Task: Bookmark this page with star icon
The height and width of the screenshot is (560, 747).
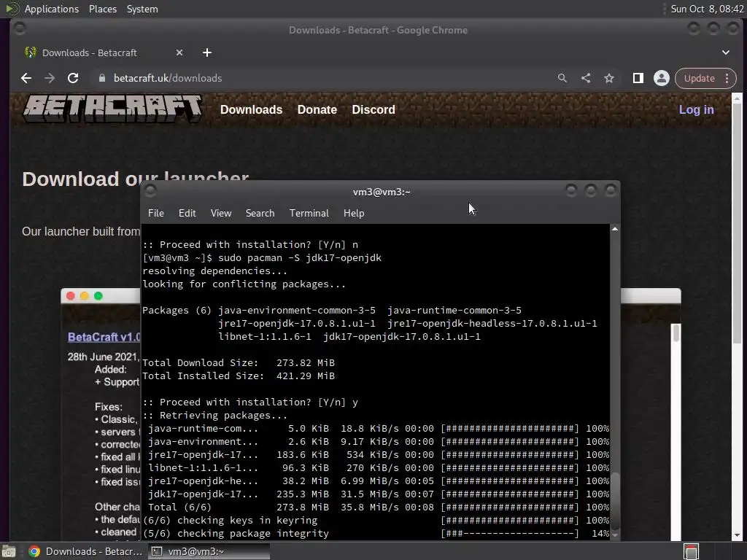Action: pos(609,78)
